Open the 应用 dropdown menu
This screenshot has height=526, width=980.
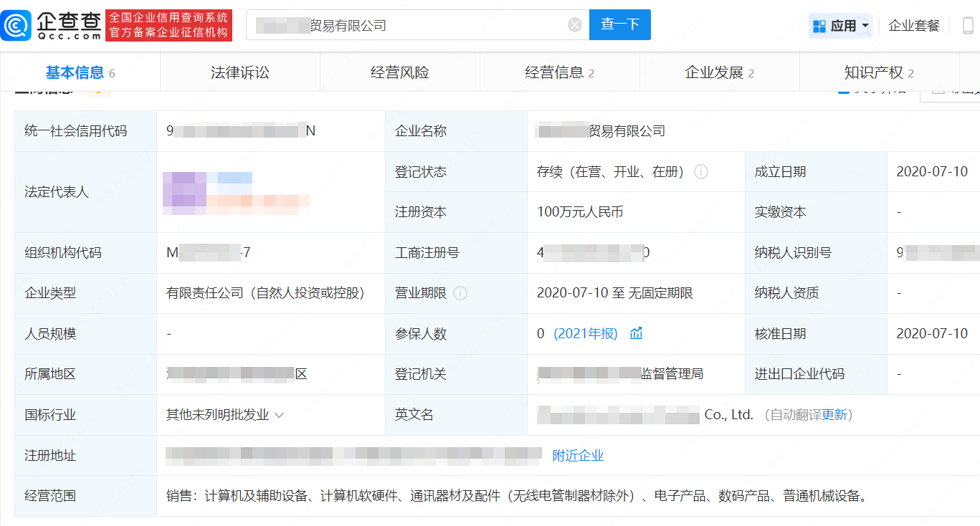[x=841, y=26]
